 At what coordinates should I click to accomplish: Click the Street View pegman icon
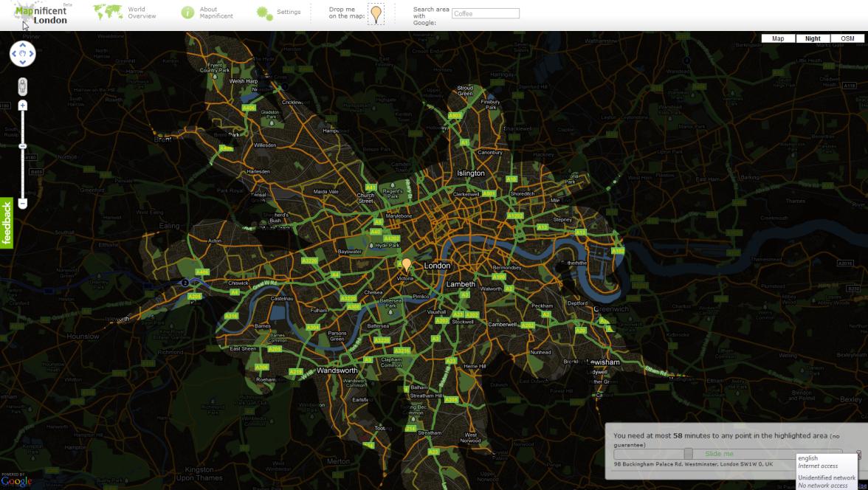point(23,86)
